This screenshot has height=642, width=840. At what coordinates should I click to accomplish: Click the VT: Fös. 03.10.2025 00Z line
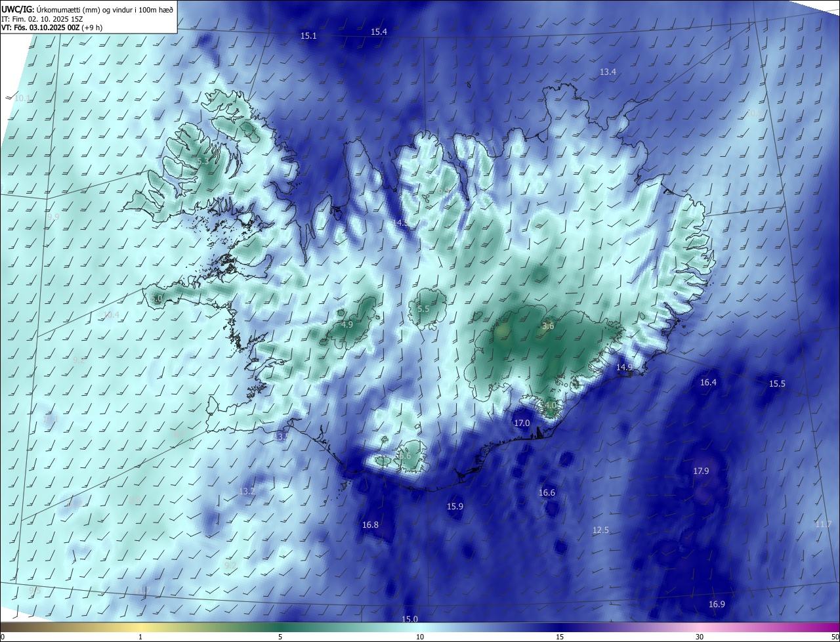pyautogui.click(x=51, y=28)
